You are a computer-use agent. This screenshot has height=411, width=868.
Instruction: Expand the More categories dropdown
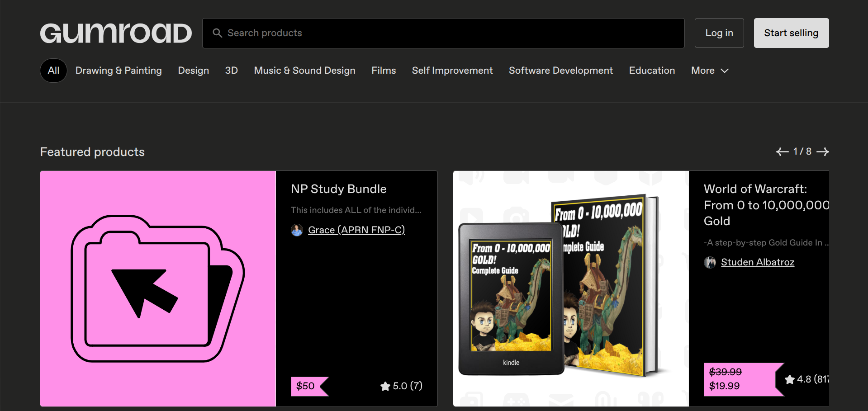point(709,71)
